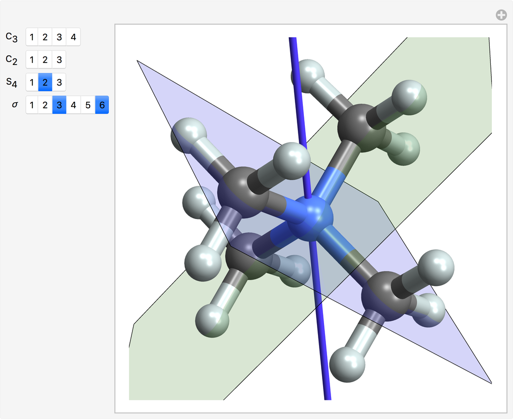Screen dimensions: 513x420
Task: Enable sigma mirror plane 2
Action: (x=45, y=105)
